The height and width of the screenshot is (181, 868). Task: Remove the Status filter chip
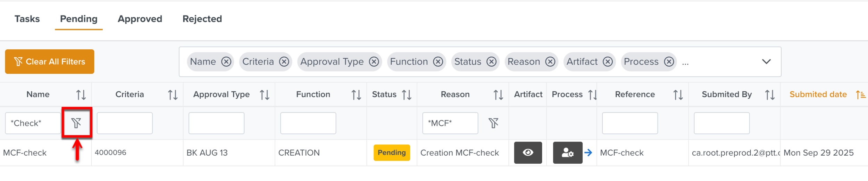point(491,62)
